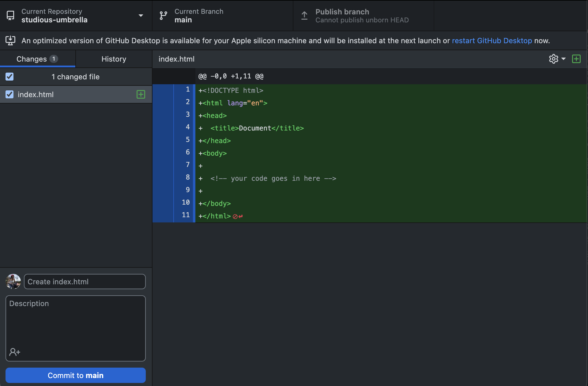Viewport: 588px width, 386px height.
Task: Click the restart GitHub Desktop link
Action: pyautogui.click(x=492, y=40)
